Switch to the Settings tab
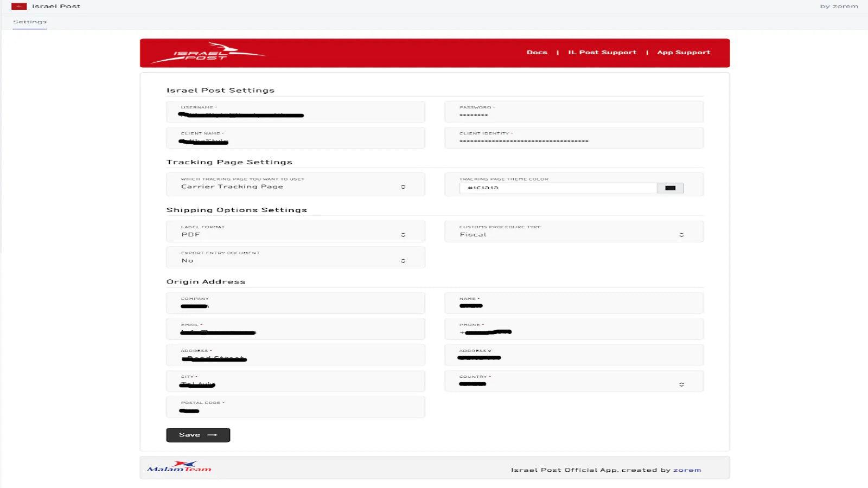Screen dimensions: 868x488 click(x=29, y=22)
